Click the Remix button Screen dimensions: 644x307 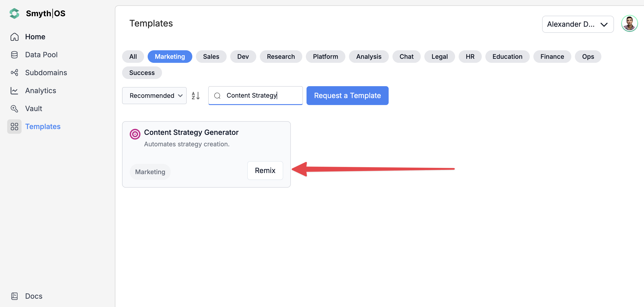[x=265, y=171]
